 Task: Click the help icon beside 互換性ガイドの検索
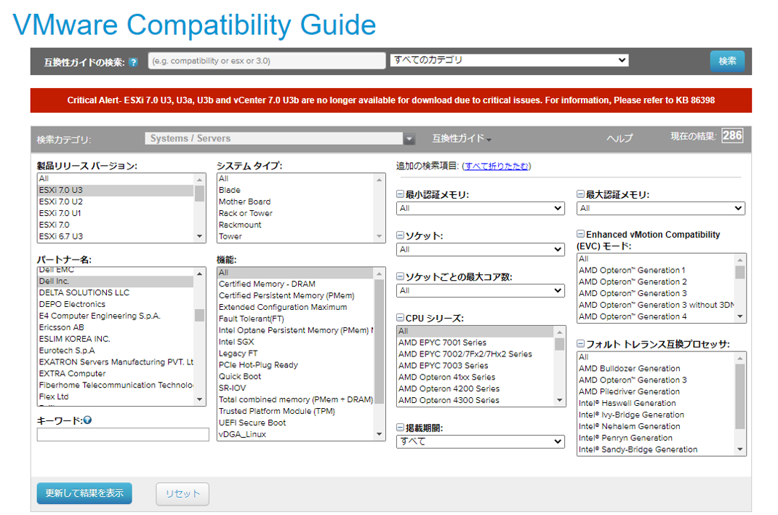click(133, 62)
